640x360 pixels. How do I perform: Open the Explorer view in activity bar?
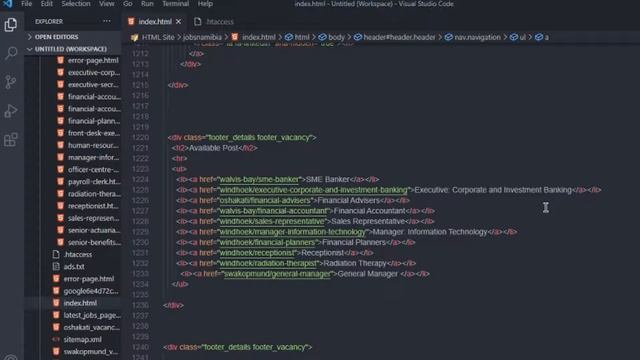click(x=11, y=24)
